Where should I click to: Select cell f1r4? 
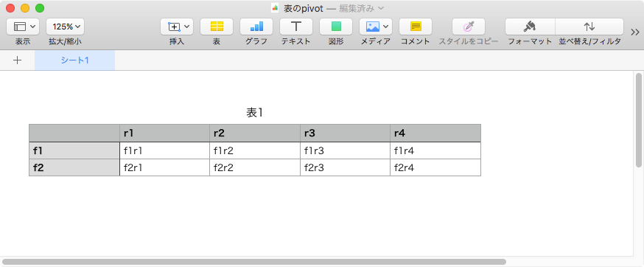pos(435,150)
